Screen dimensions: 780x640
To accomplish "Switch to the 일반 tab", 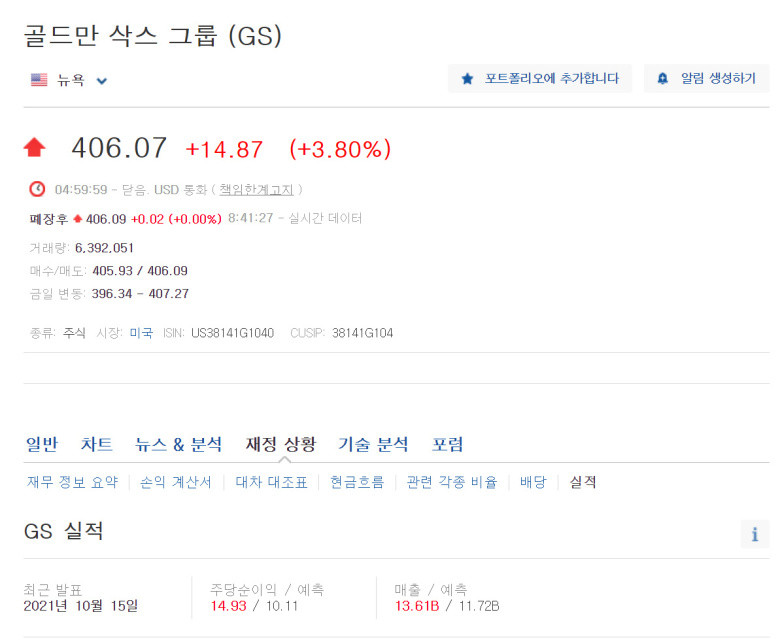I will pos(42,444).
